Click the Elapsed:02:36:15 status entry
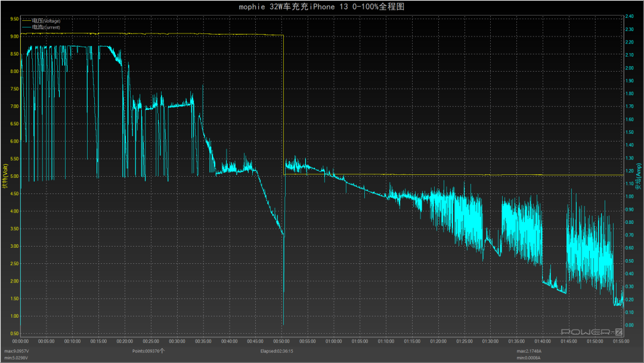This screenshot has height=363, width=644. click(277, 351)
